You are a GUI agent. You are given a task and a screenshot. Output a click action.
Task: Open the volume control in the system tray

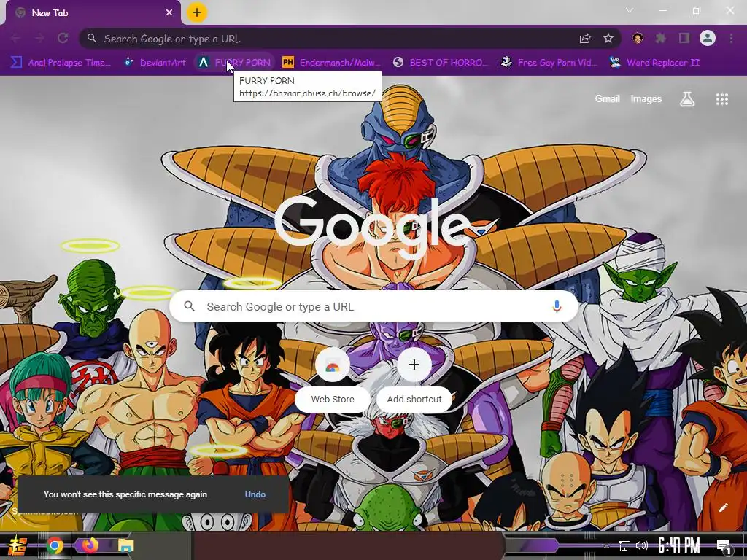click(642, 545)
